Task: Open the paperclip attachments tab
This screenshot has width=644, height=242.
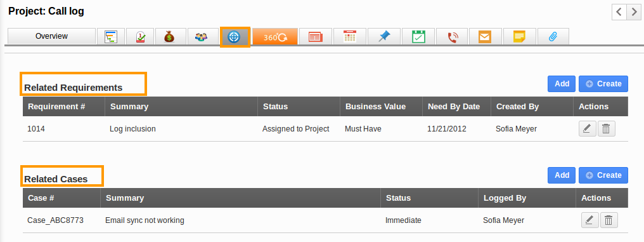Action: [x=553, y=37]
